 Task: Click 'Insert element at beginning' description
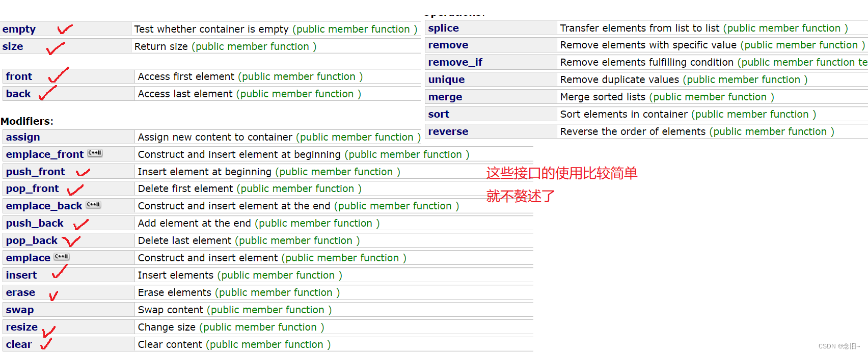(205, 172)
